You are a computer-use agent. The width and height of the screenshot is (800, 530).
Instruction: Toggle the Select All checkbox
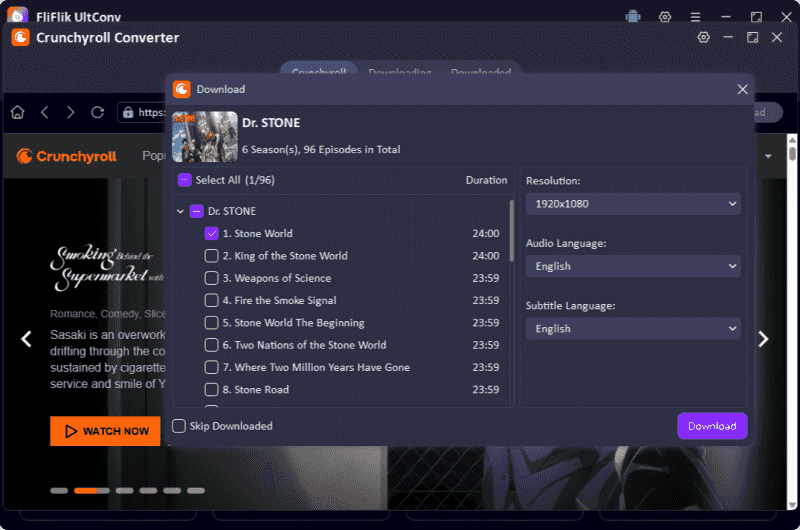click(x=184, y=180)
